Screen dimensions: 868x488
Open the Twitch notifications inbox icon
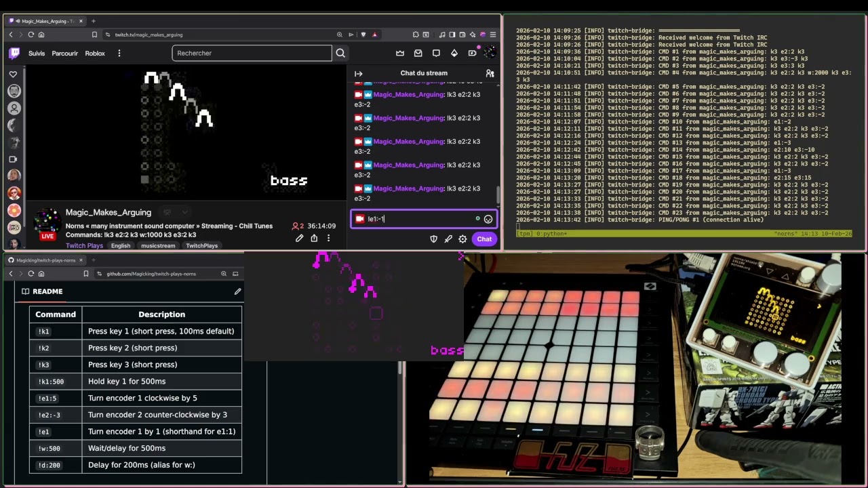(x=418, y=53)
